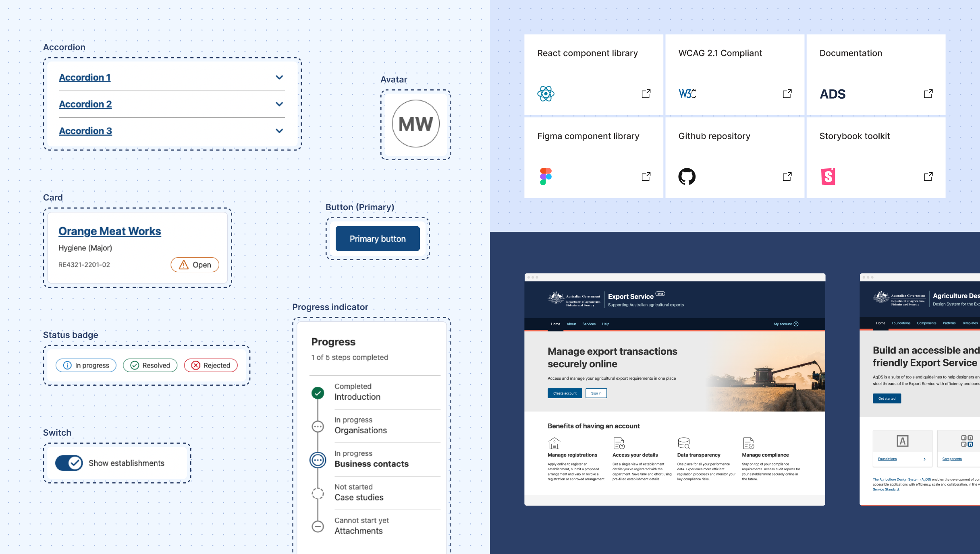Open the Foundations navigation tab
This screenshot has height=554, width=980.
(901, 323)
